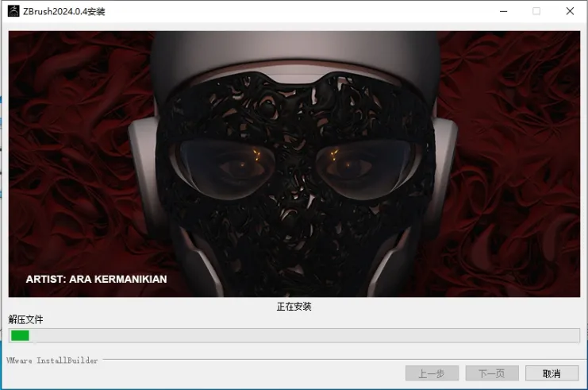Close the ZBrush installer window
The height and width of the screenshot is (390, 588).
pyautogui.click(x=570, y=11)
